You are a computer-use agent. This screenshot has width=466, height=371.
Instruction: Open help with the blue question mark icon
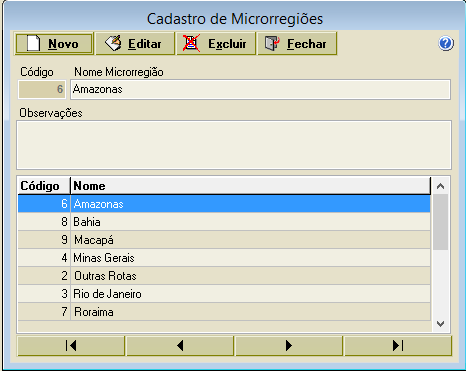[x=446, y=43]
